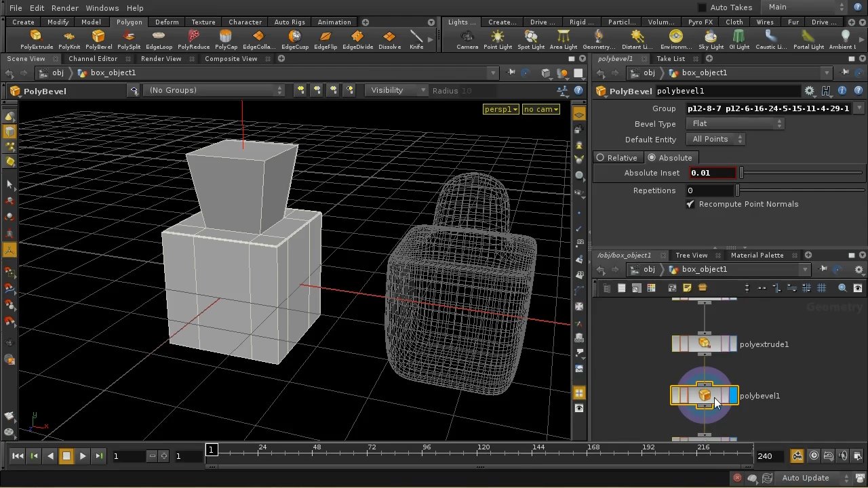Choose the PolySplit shelf tool
The height and width of the screenshot is (488, 868).
tap(129, 40)
